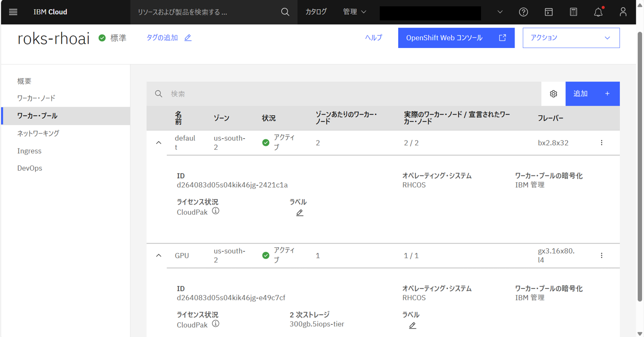Open the hamburger navigation menu
The image size is (644, 337).
(x=13, y=12)
